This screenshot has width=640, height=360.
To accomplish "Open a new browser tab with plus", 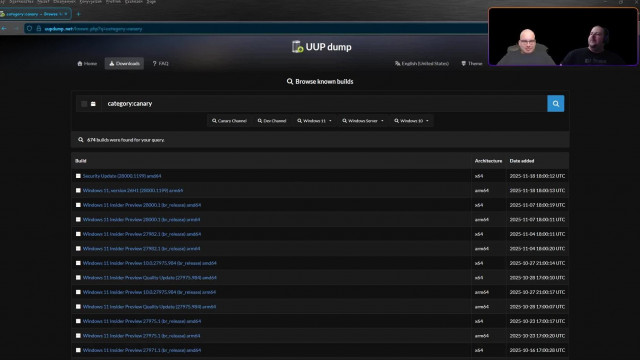I will tap(78, 14).
